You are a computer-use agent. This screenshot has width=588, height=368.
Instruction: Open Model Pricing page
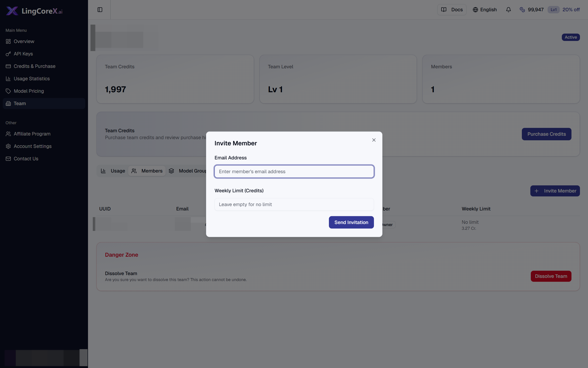(x=44, y=91)
